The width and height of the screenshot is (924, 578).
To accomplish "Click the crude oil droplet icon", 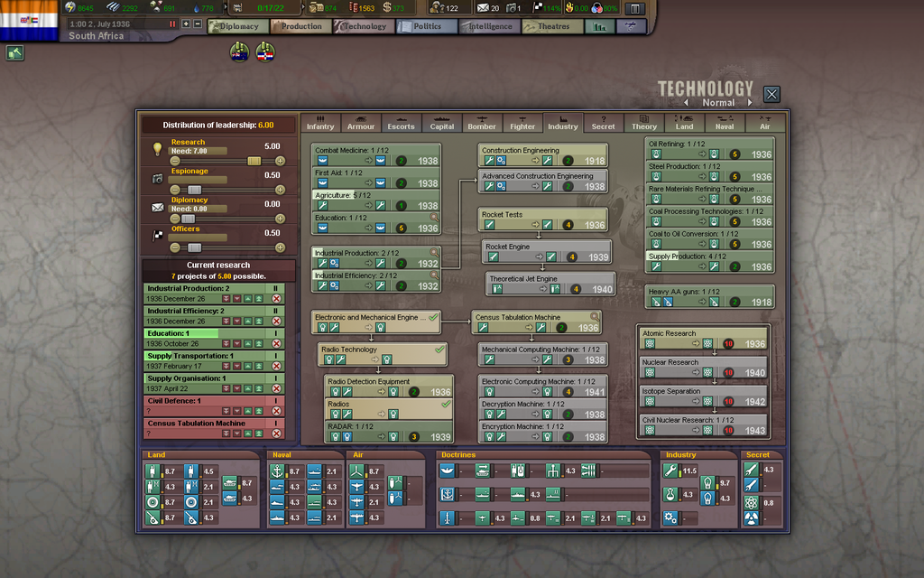I will [x=196, y=7].
